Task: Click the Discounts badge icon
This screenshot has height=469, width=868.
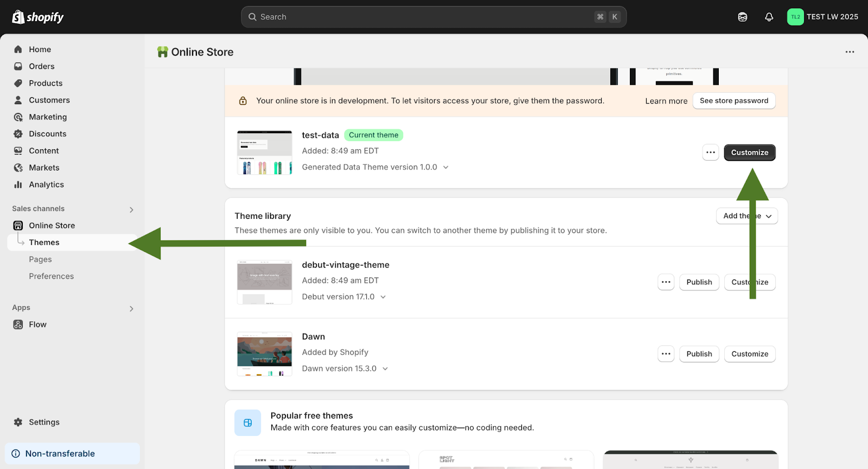Action: (18, 134)
